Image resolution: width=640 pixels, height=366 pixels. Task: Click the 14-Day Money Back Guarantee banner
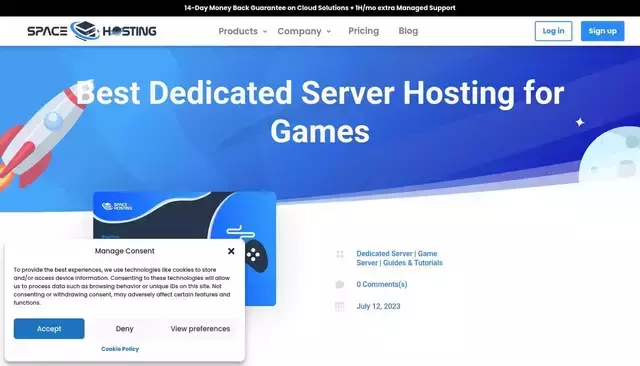coord(320,8)
